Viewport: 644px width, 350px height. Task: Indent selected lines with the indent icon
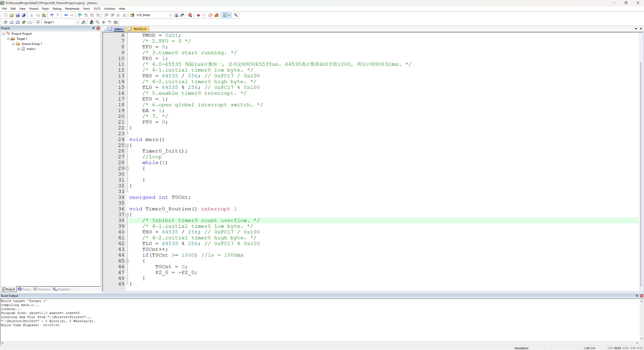pyautogui.click(x=106, y=15)
